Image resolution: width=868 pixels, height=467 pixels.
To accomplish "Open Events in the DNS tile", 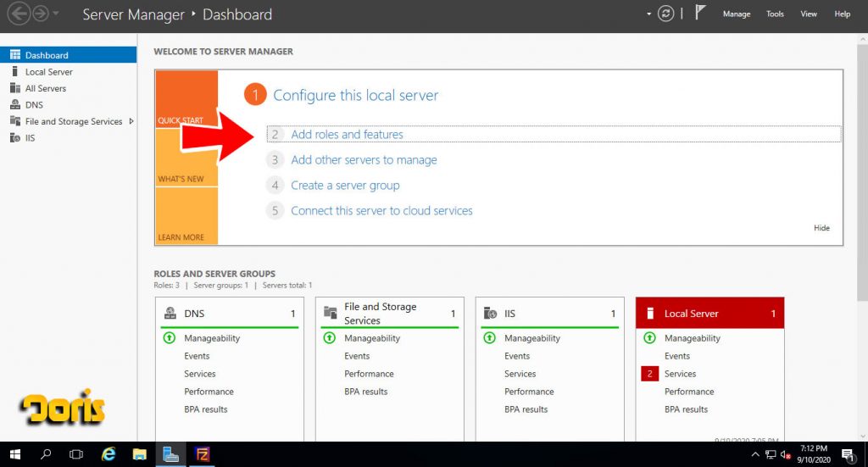I will (197, 356).
